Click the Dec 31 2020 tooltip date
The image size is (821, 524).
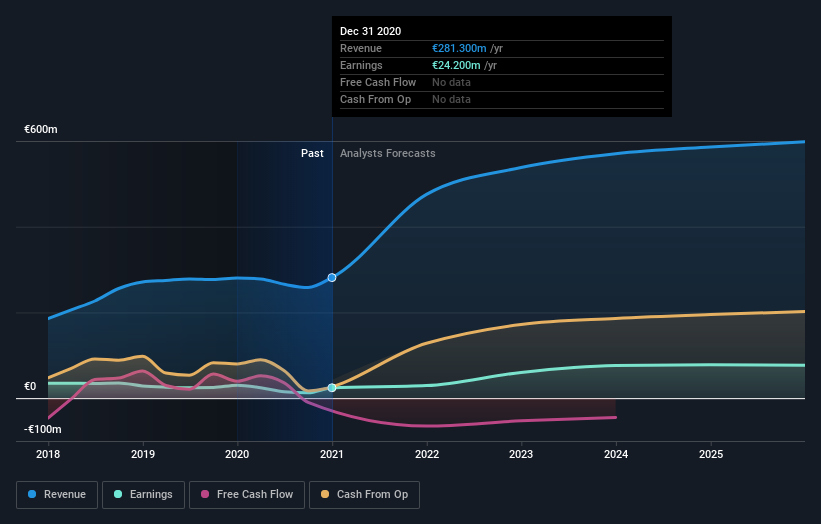coord(371,31)
